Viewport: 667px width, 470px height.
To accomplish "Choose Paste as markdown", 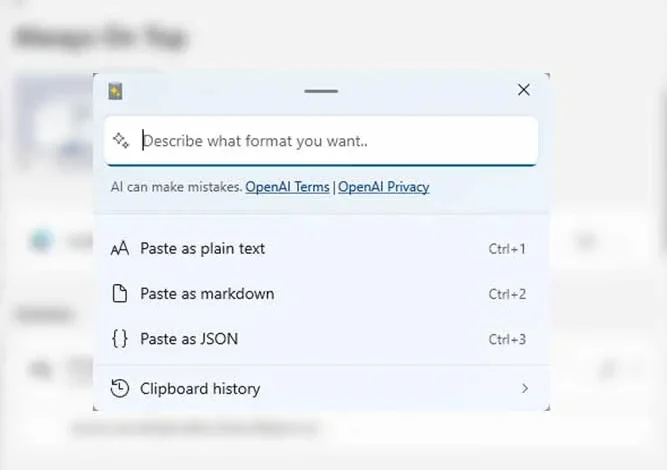I will (x=321, y=294).
